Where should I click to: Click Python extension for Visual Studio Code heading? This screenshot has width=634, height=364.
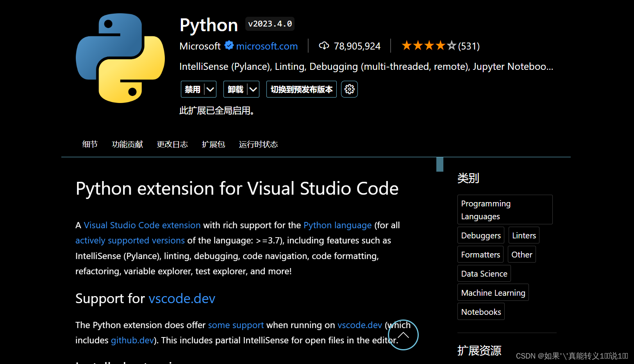coord(237,189)
